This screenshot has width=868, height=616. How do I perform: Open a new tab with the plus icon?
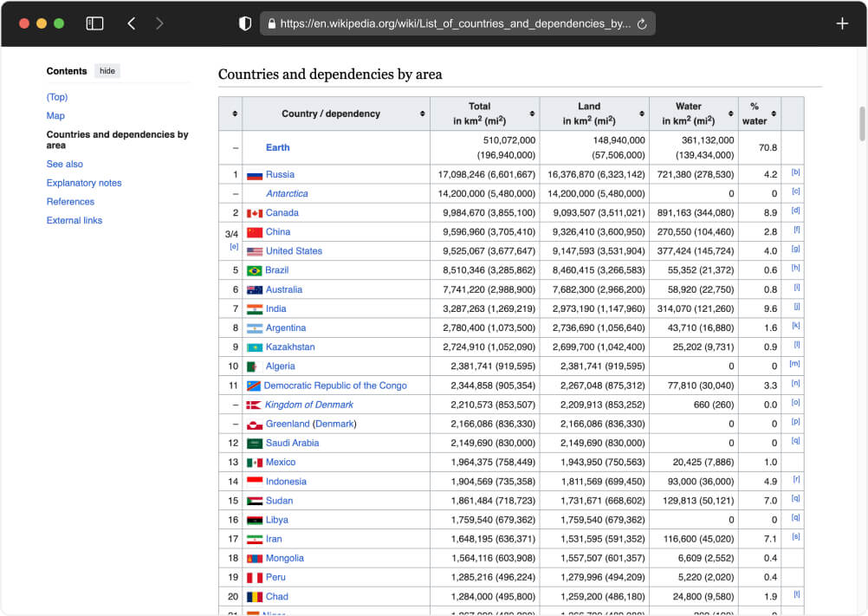click(841, 23)
